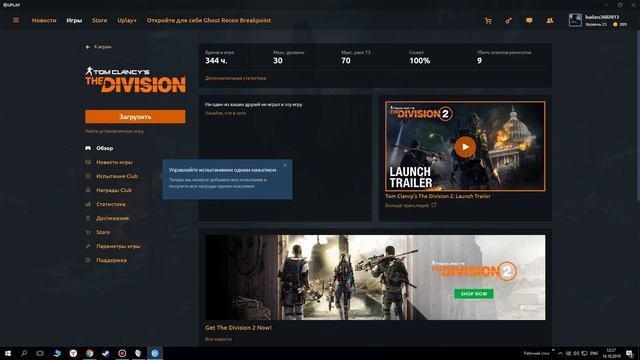Open Награды Club in sidebar
Image resolution: width=640 pixels, height=360 pixels.
point(113,190)
